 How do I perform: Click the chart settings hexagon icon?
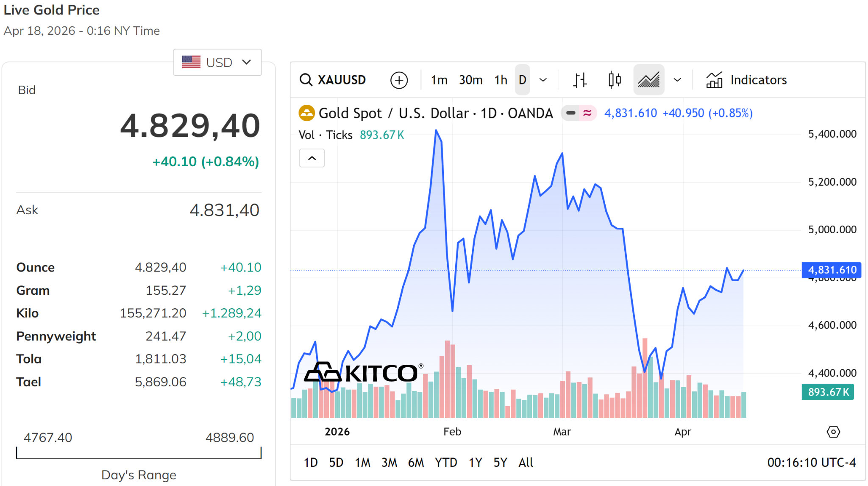click(833, 432)
